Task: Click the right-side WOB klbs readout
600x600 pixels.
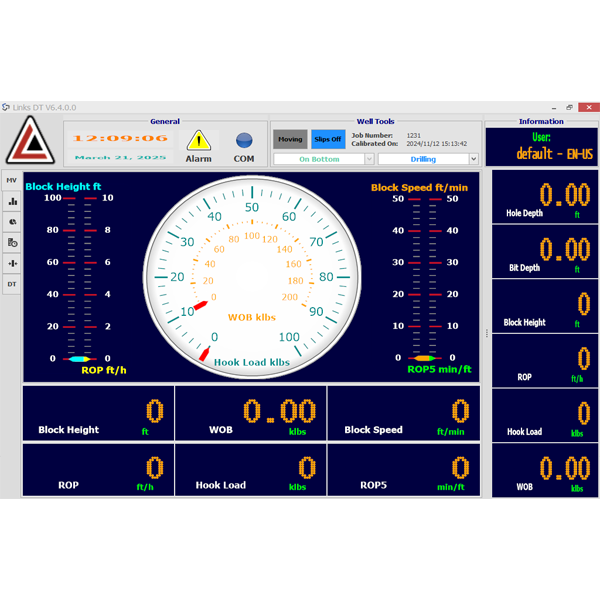Action: pyautogui.click(x=545, y=471)
